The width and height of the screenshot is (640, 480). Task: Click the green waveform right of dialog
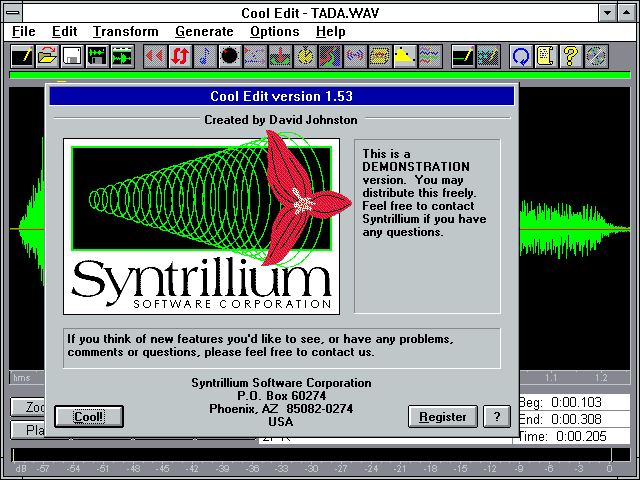(x=575, y=229)
